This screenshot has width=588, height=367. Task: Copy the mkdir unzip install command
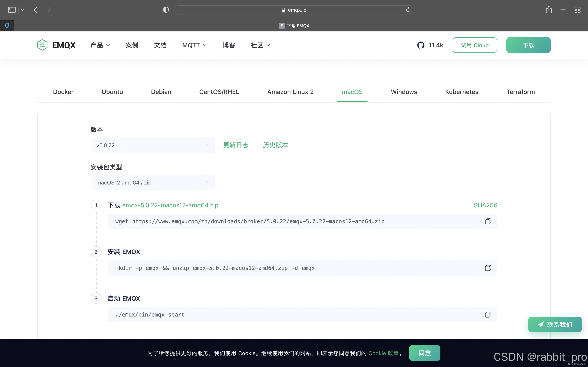[x=488, y=268]
